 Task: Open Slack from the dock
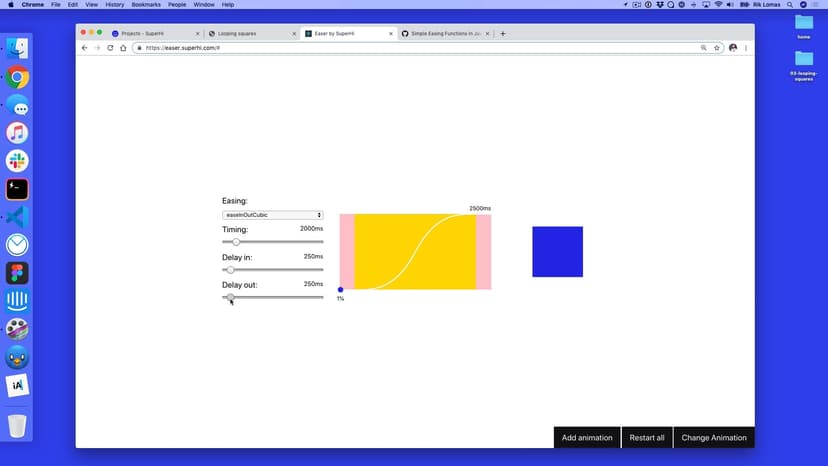click(17, 161)
